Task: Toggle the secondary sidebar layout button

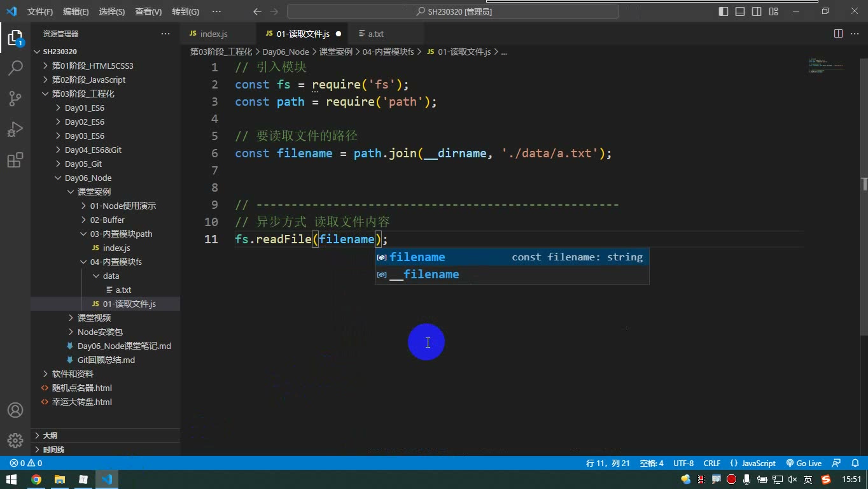Action: tap(757, 11)
